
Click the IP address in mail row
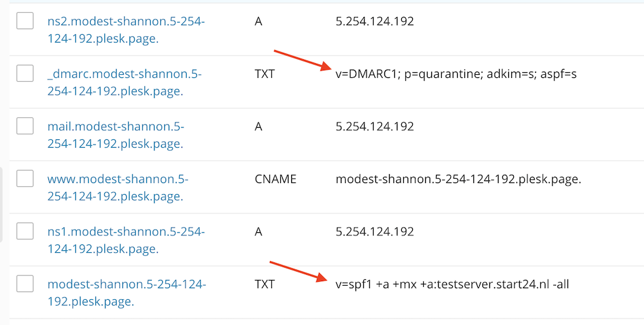(x=375, y=126)
